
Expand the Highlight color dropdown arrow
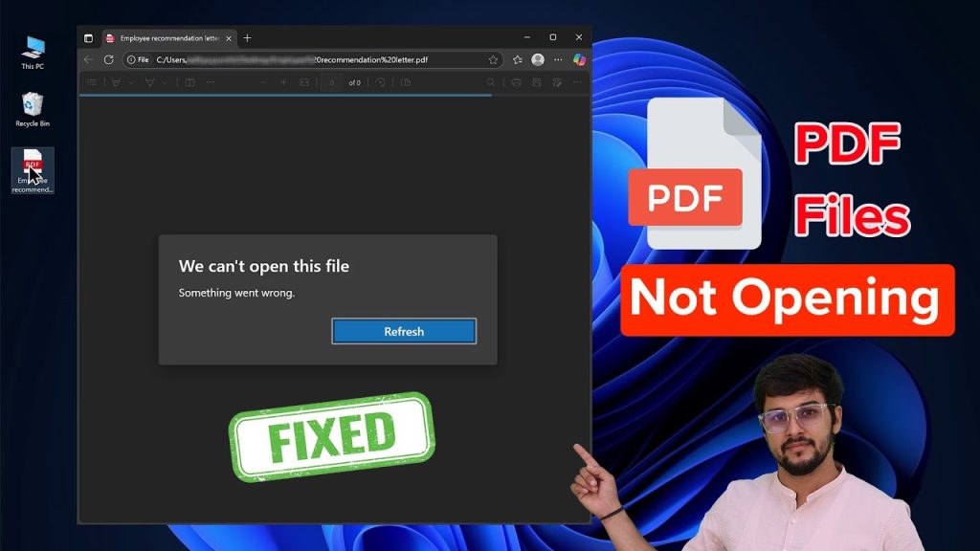[x=130, y=82]
